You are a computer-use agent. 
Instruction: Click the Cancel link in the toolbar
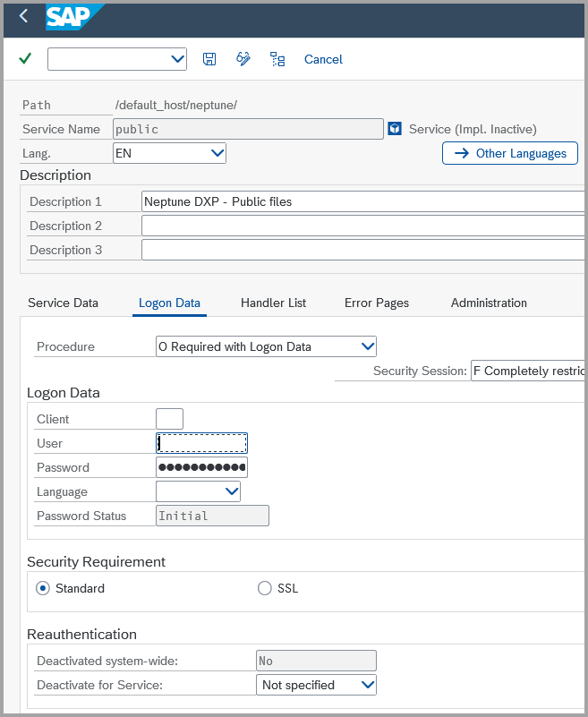(323, 59)
